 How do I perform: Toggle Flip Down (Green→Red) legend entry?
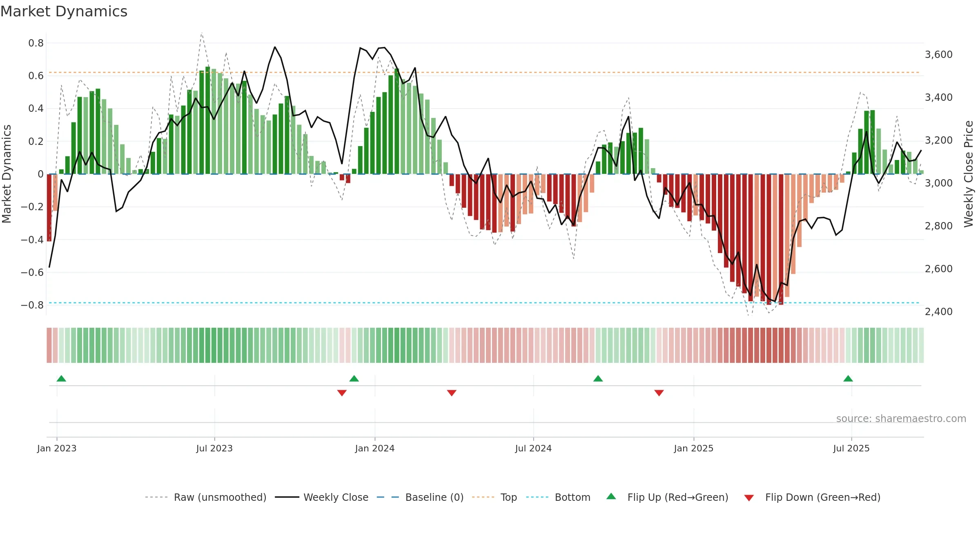812,497
